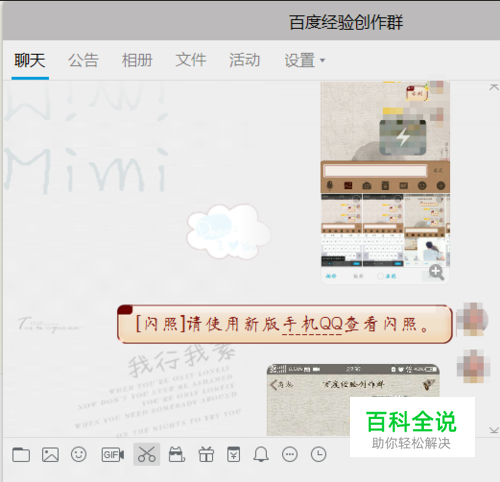500x482 pixels.
Task: Open the 相册 tab
Action: click(137, 61)
